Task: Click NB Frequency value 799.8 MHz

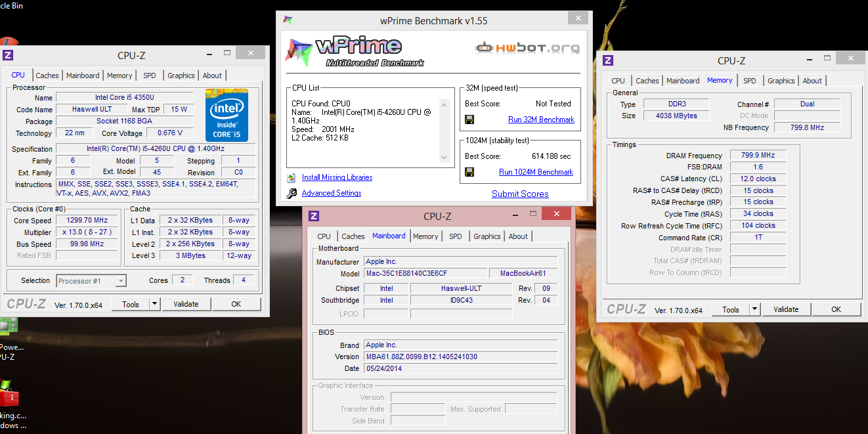Action: [x=807, y=127]
